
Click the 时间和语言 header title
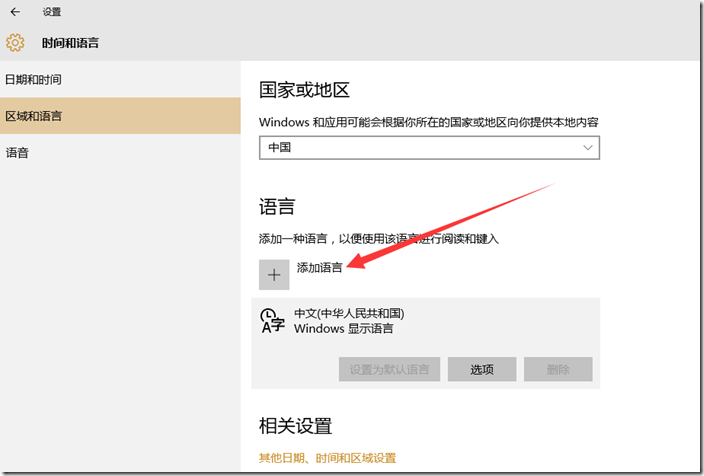(70, 43)
